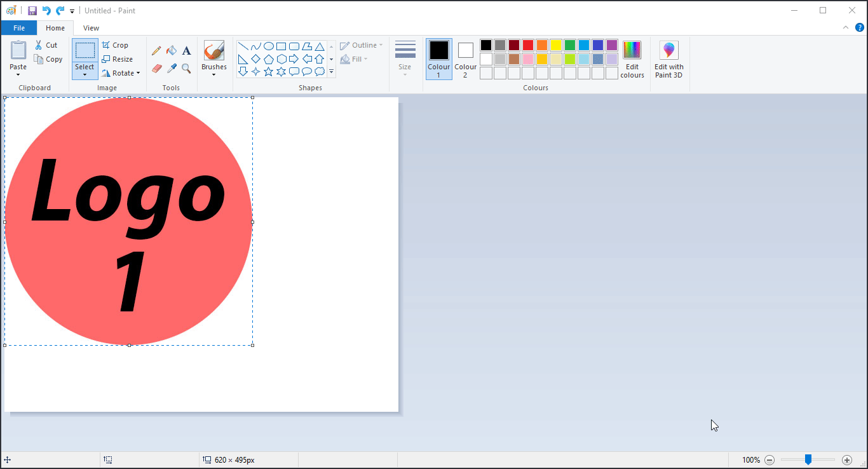Activate the Text tool
Screen dimensions: 868x469
click(186, 51)
